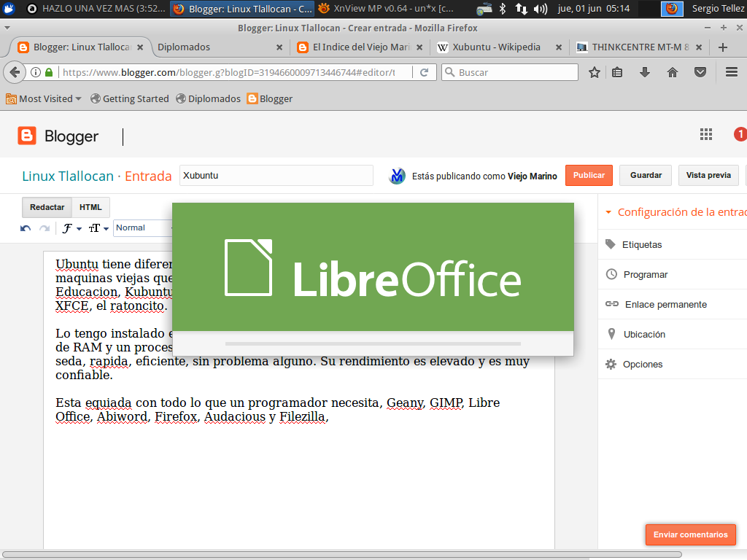Screen dimensions: 747x560
Task: Click the Enviar comentarios button
Action: click(690, 534)
